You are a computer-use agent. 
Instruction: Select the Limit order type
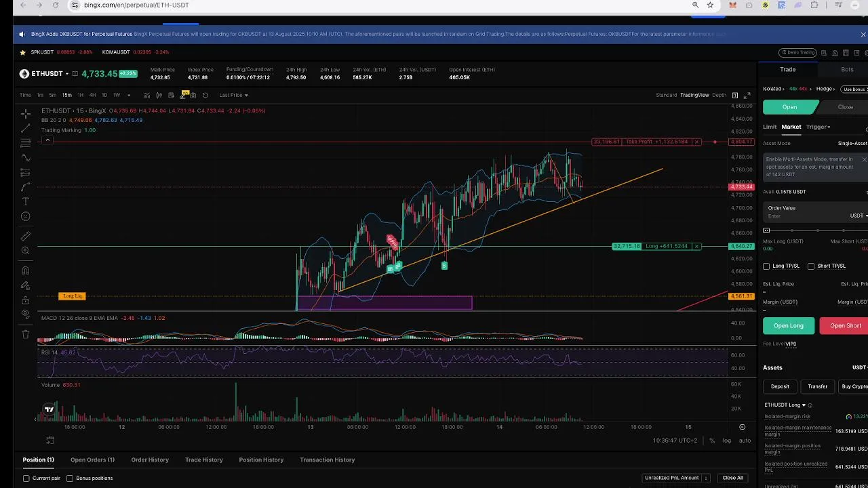tap(770, 127)
